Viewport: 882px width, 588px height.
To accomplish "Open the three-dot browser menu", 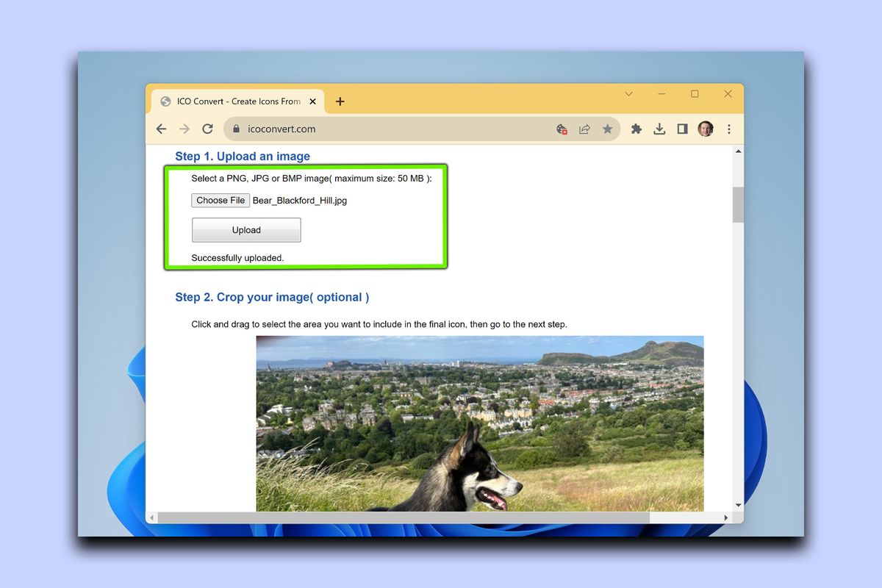I will (x=728, y=129).
